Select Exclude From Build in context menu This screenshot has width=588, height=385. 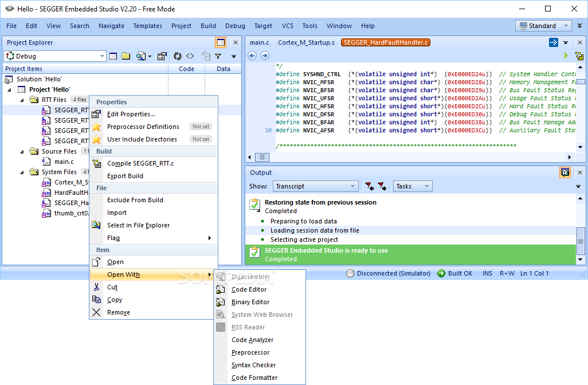click(154, 200)
